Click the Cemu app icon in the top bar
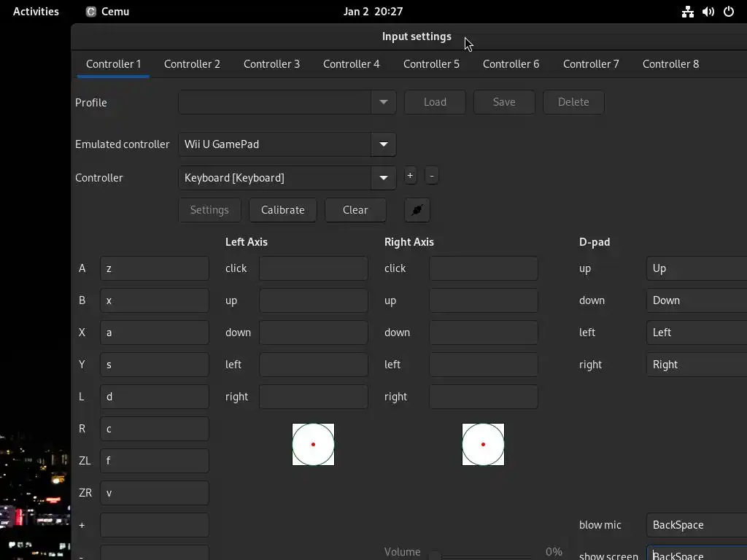 91,12
